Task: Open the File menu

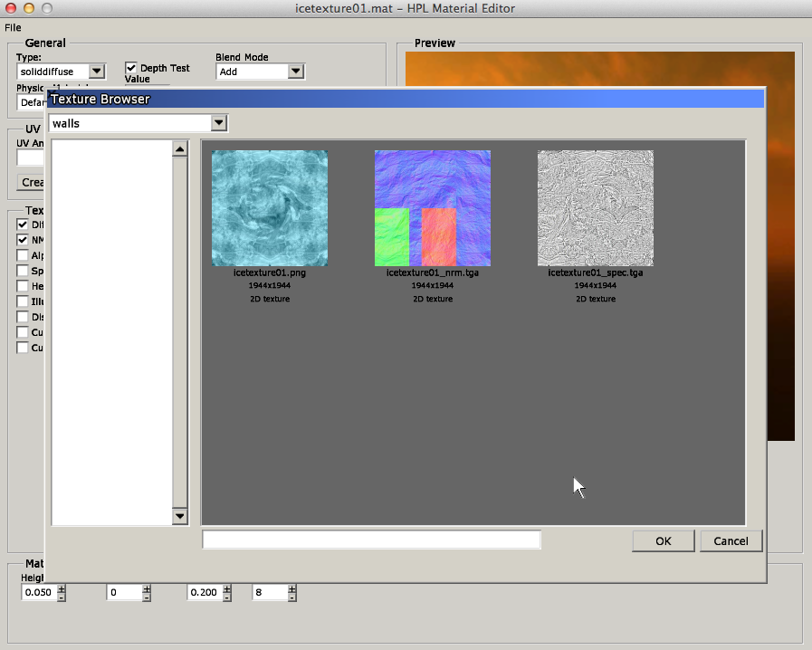Action: [x=13, y=27]
